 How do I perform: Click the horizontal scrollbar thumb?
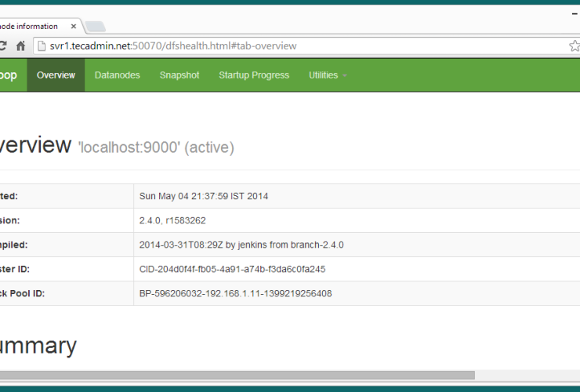pos(235,375)
